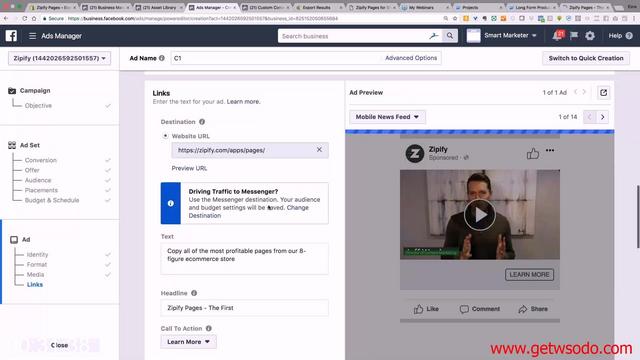Select Conversion in the Ad Set section
This screenshot has width=640, height=360.
pos(41,160)
